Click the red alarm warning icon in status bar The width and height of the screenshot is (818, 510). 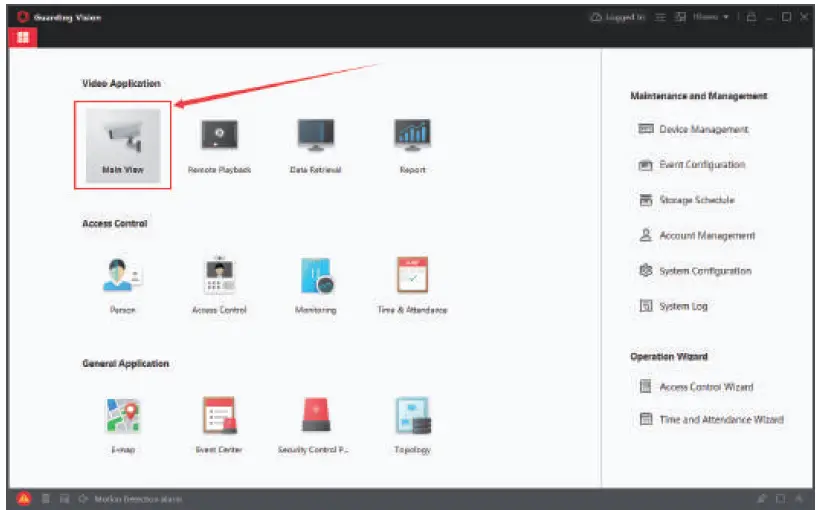pos(23,499)
